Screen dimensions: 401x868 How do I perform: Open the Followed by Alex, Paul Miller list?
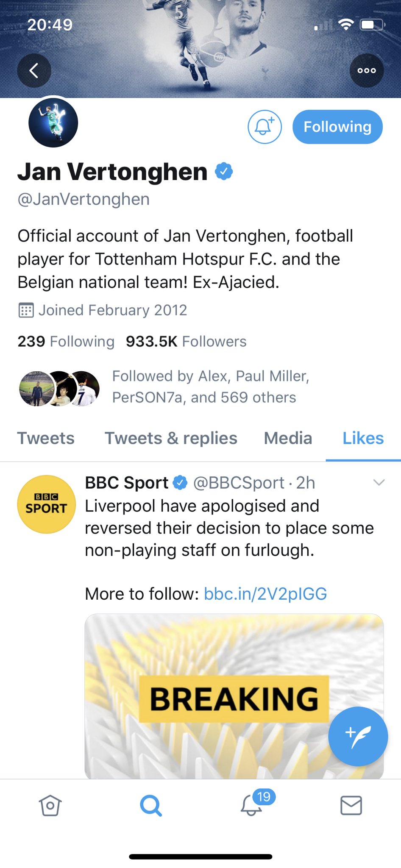coord(211,387)
